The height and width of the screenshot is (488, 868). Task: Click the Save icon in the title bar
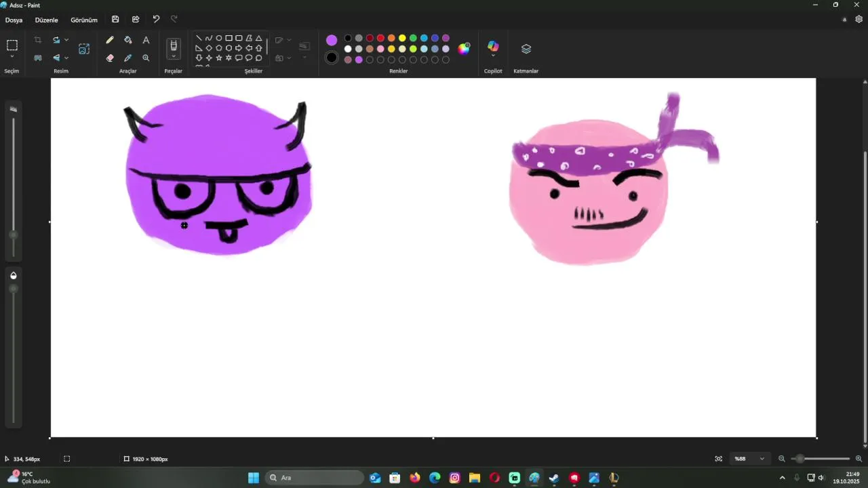[x=115, y=20]
